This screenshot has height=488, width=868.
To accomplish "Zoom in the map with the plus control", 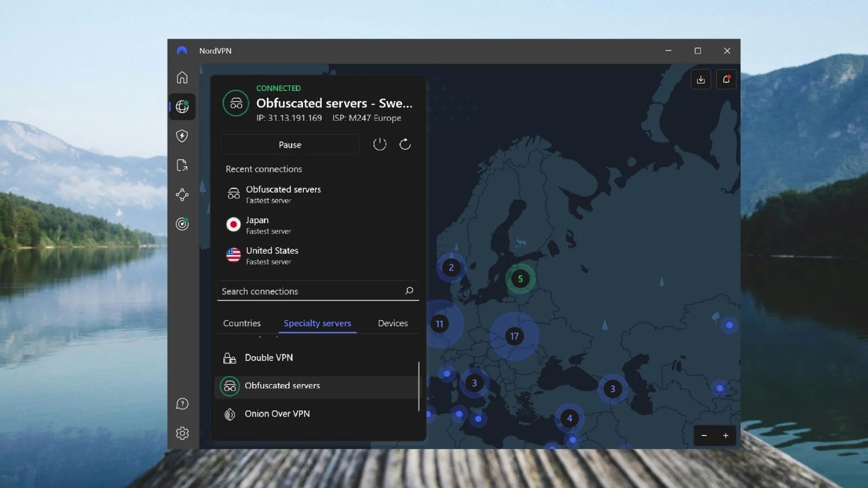I will tap(726, 435).
